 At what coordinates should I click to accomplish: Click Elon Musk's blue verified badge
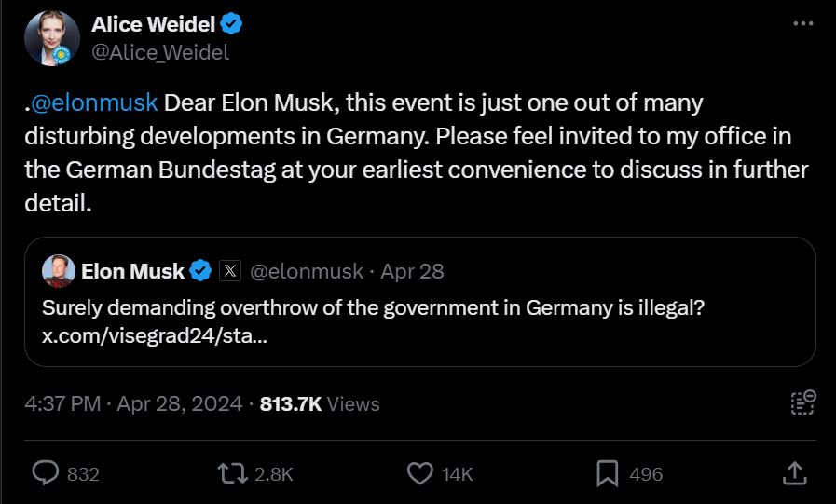coord(200,271)
